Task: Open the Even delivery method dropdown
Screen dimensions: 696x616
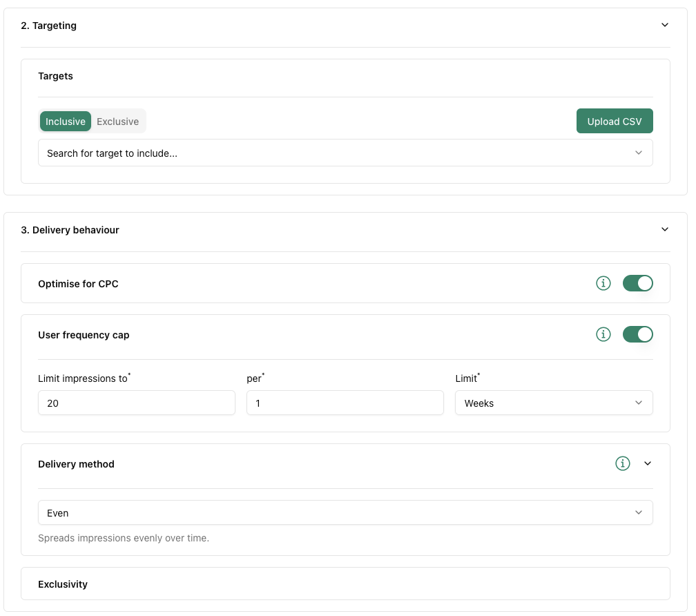Action: [345, 513]
